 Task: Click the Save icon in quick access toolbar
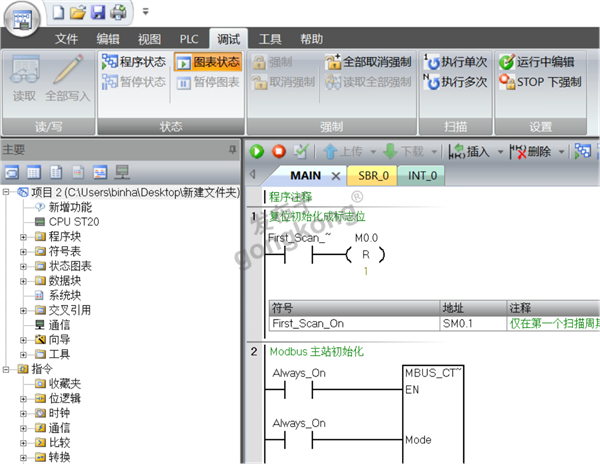click(98, 12)
